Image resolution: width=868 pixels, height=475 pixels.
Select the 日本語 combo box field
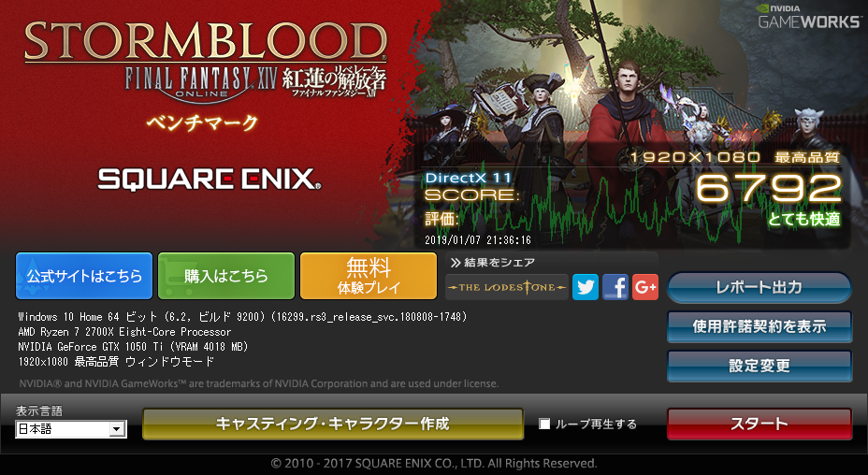[x=71, y=429]
